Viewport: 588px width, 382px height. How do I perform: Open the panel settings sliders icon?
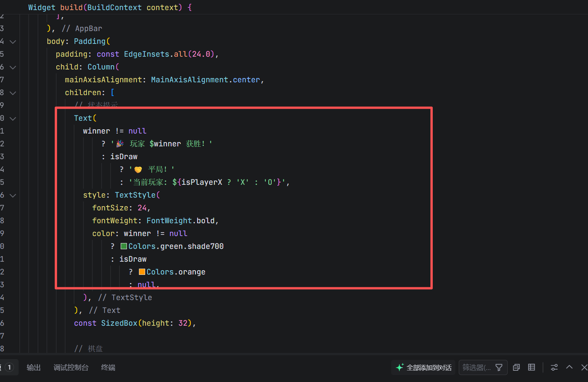tap(554, 367)
